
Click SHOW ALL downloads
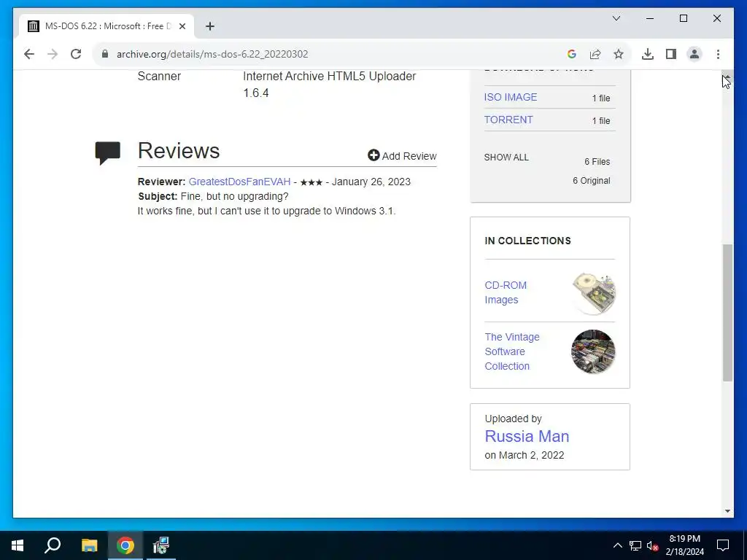coord(506,157)
